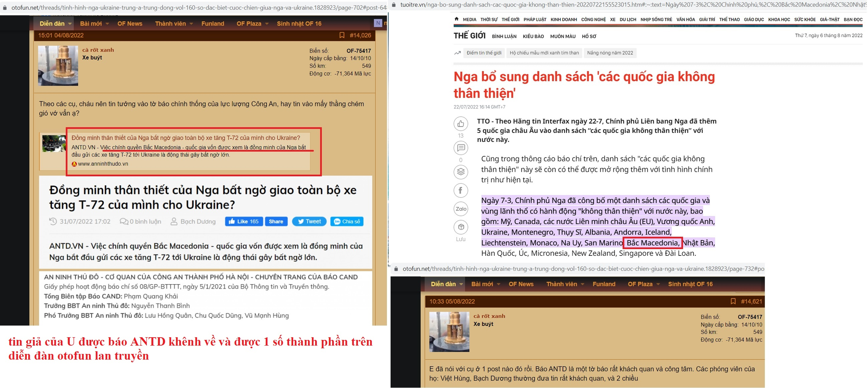Open cà rốt xanh profile in post #14,621
868x388 pixels.
tap(489, 316)
